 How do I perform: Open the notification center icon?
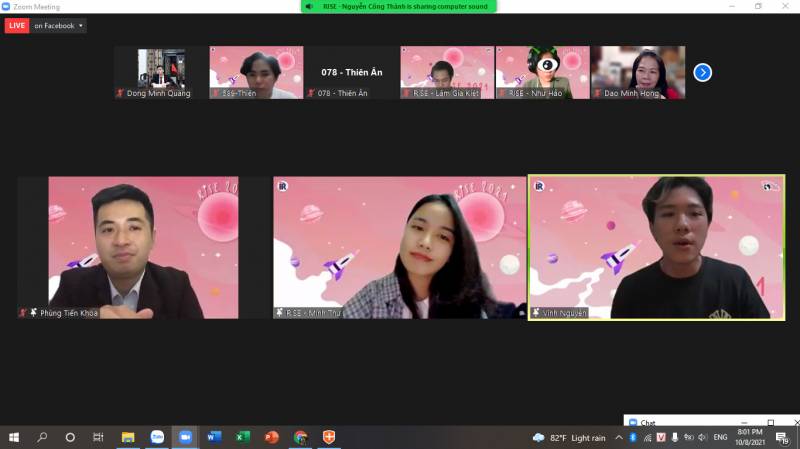point(782,437)
